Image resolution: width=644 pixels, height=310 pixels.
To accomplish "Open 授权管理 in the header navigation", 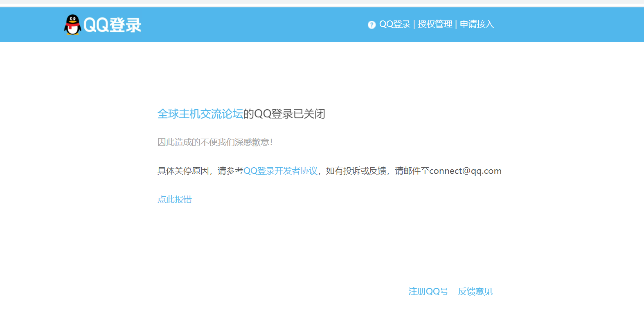I will [435, 24].
